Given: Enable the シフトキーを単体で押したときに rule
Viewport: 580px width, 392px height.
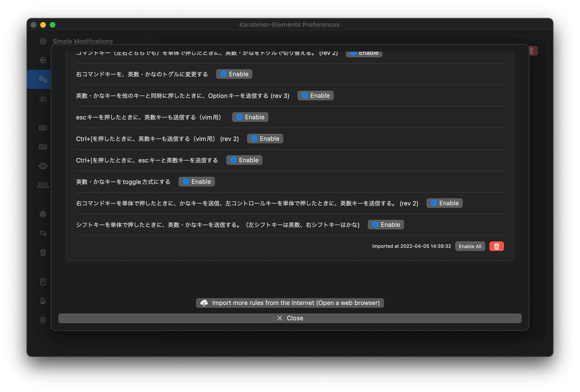Looking at the screenshot, I should 386,224.
